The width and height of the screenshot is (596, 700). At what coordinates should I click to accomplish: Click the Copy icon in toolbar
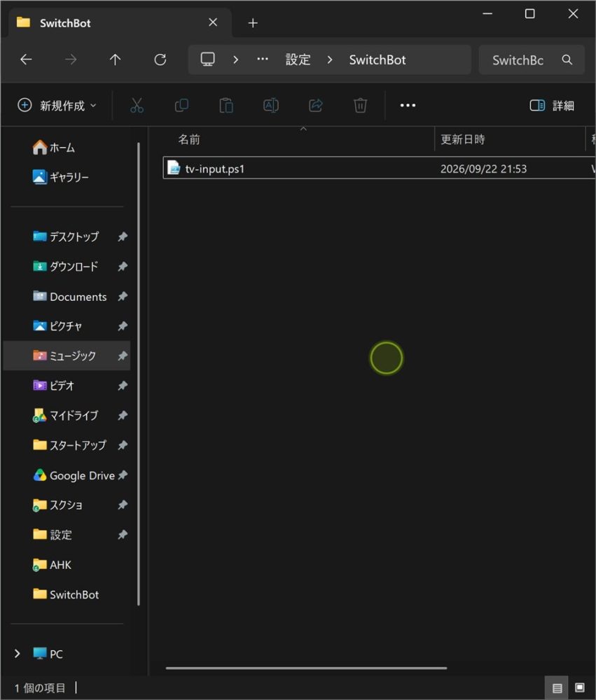(x=181, y=106)
